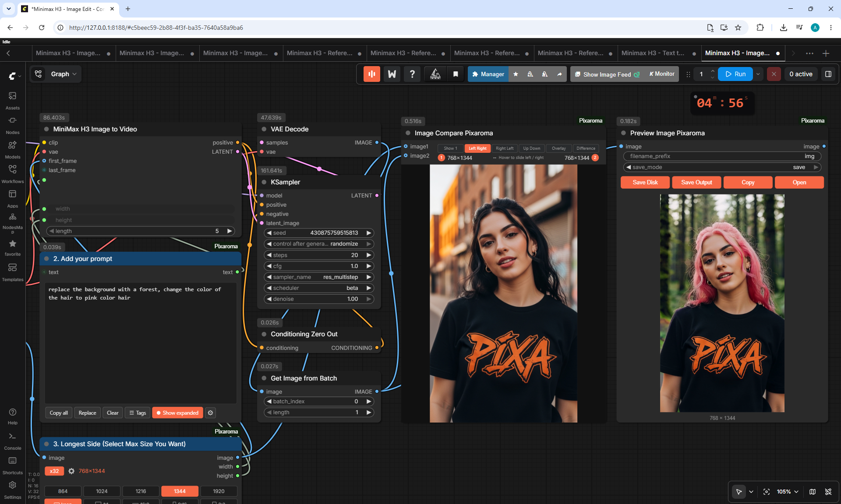The image size is (841, 504).
Task: Open the 105% zoom level dropdown
Action: (787, 492)
